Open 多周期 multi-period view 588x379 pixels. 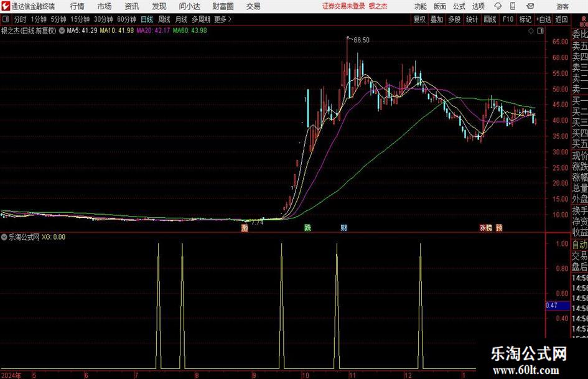201,19
